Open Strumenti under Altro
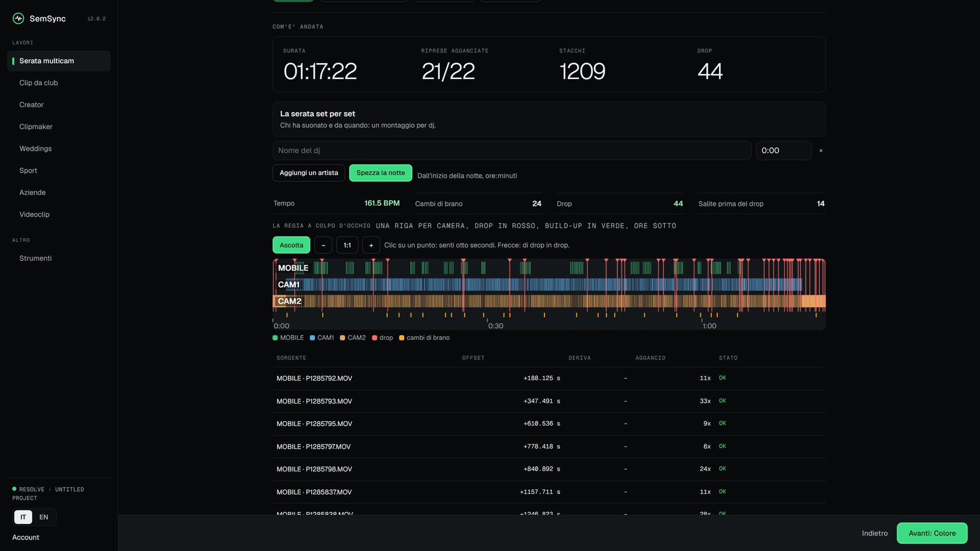980x551 pixels. click(x=59, y=258)
